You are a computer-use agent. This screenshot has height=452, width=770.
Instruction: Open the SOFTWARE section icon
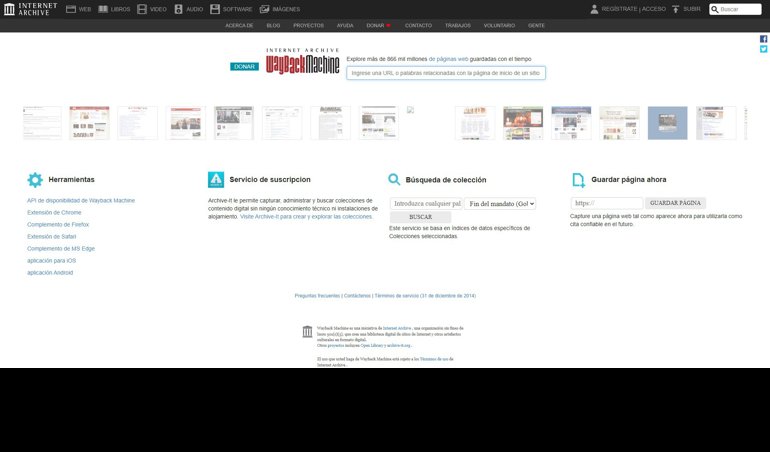pos(215,9)
